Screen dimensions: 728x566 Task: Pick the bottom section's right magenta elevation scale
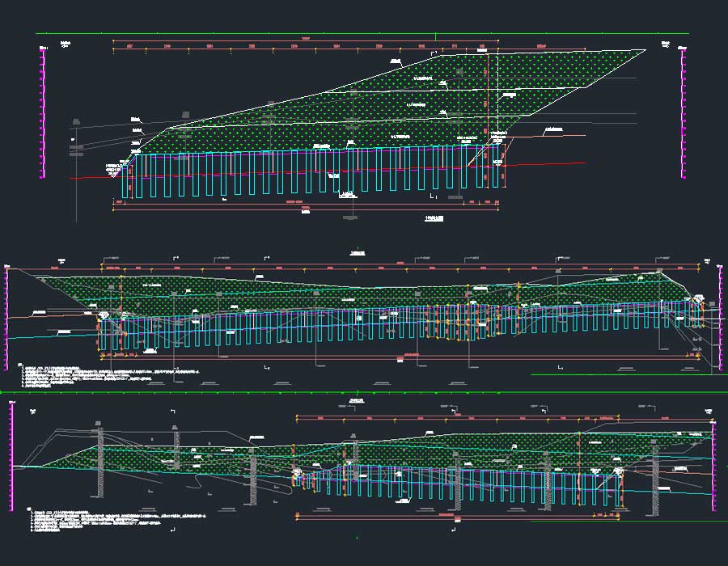[713, 459]
